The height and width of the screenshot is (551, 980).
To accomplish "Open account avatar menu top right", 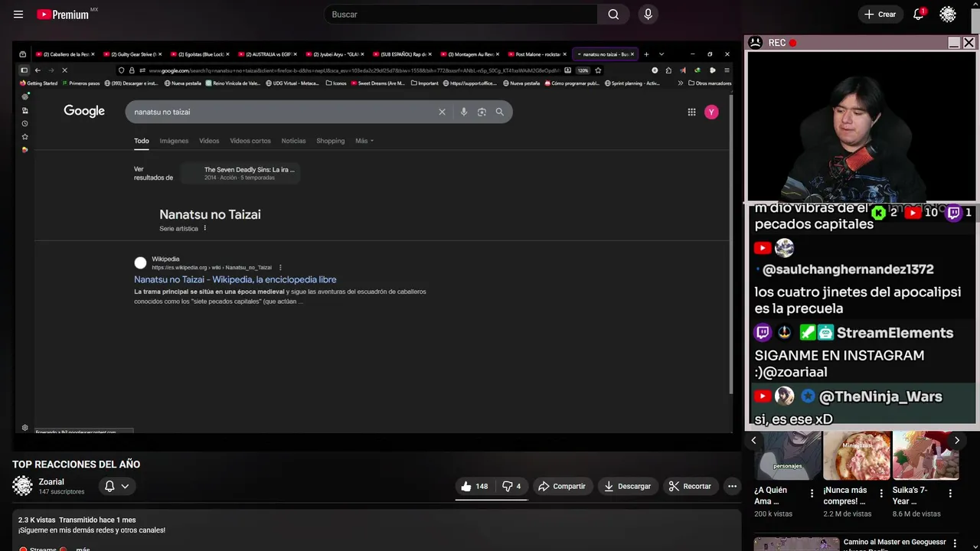I will click(x=948, y=15).
